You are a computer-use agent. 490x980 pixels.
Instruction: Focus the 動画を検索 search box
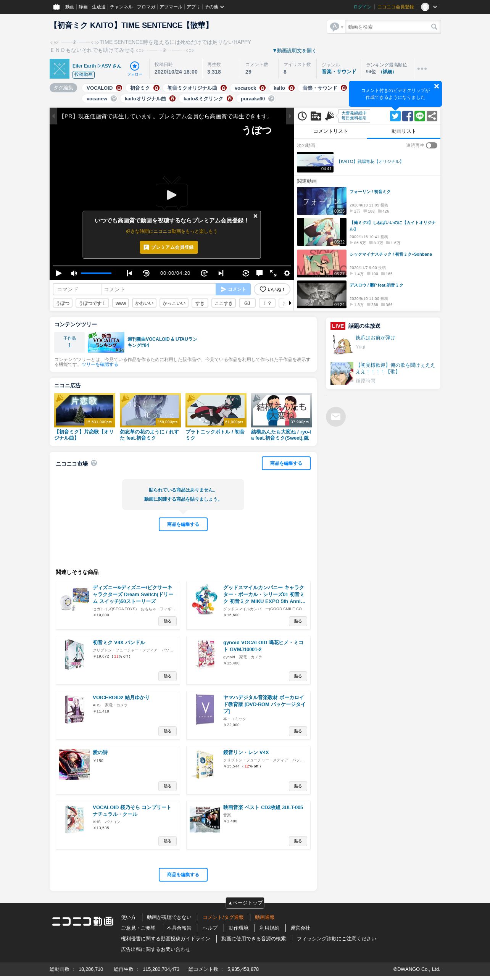[387, 27]
